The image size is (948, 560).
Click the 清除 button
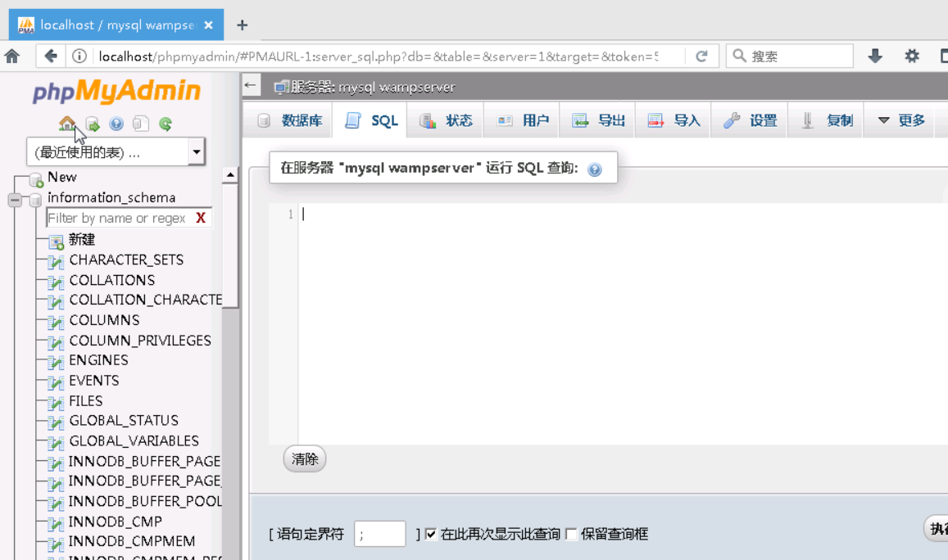(x=305, y=459)
